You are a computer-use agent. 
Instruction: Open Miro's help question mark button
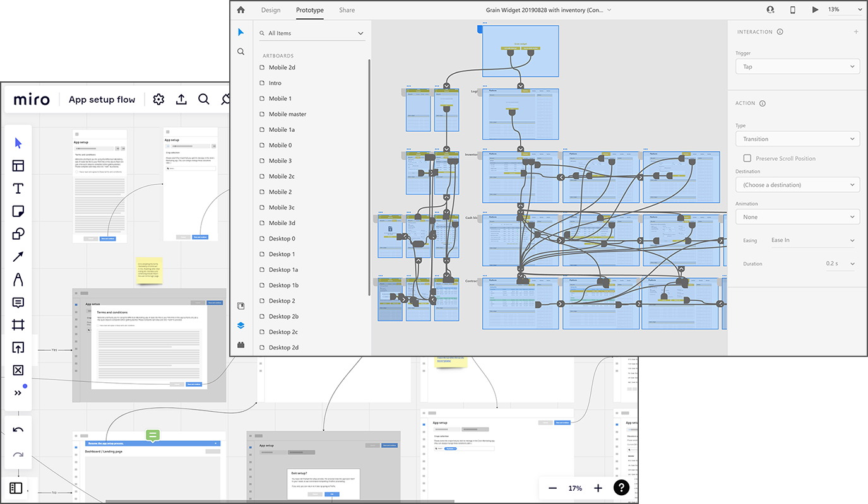click(x=621, y=488)
